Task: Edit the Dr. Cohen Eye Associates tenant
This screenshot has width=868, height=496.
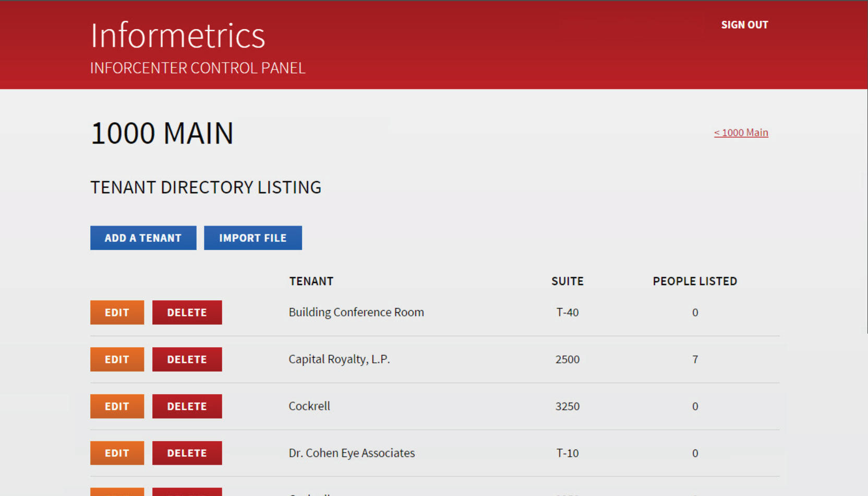Action: pos(117,453)
